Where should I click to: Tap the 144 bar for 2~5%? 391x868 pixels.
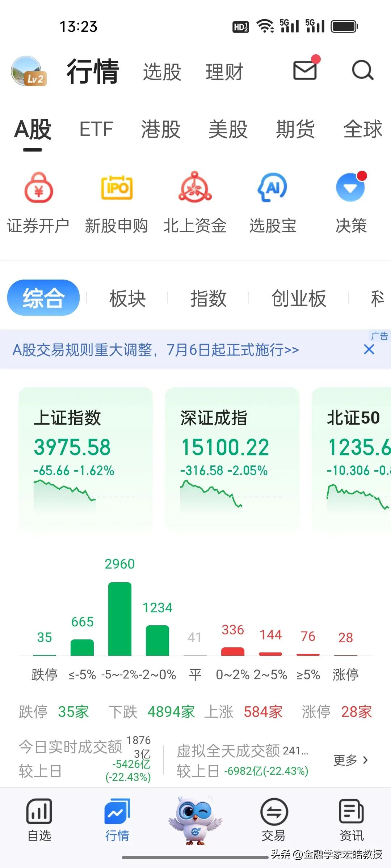click(x=270, y=654)
